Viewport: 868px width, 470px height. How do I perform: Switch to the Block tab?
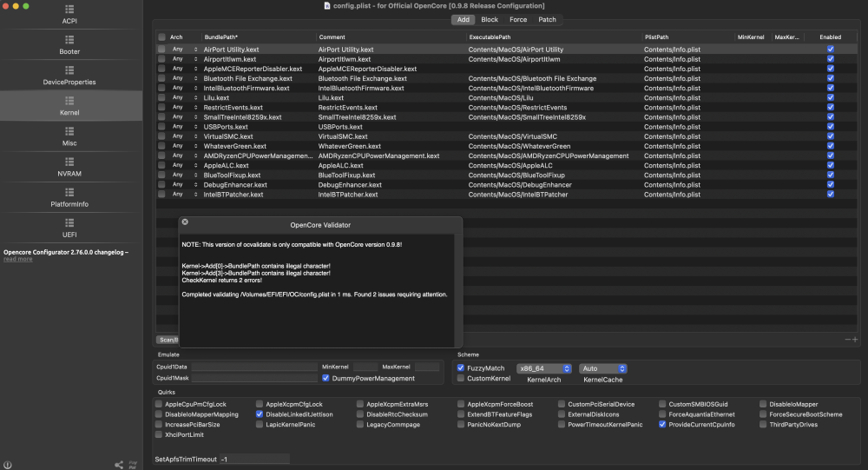coord(490,19)
